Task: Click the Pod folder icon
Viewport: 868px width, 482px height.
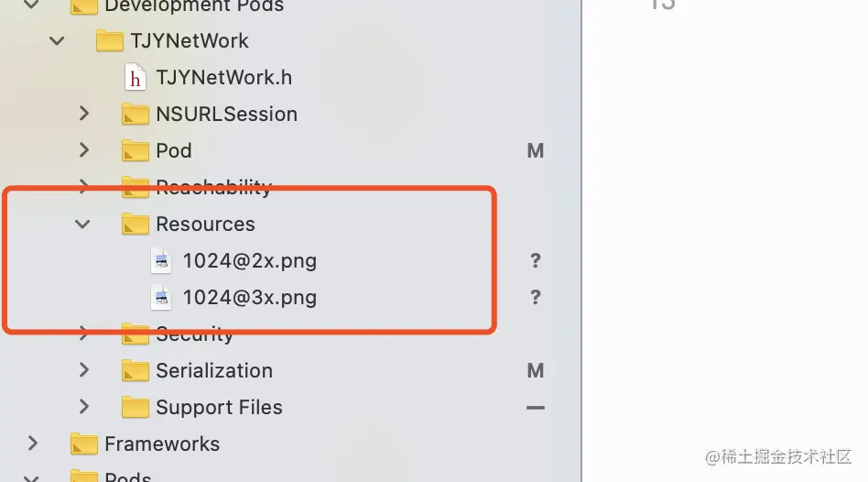Action: (136, 151)
